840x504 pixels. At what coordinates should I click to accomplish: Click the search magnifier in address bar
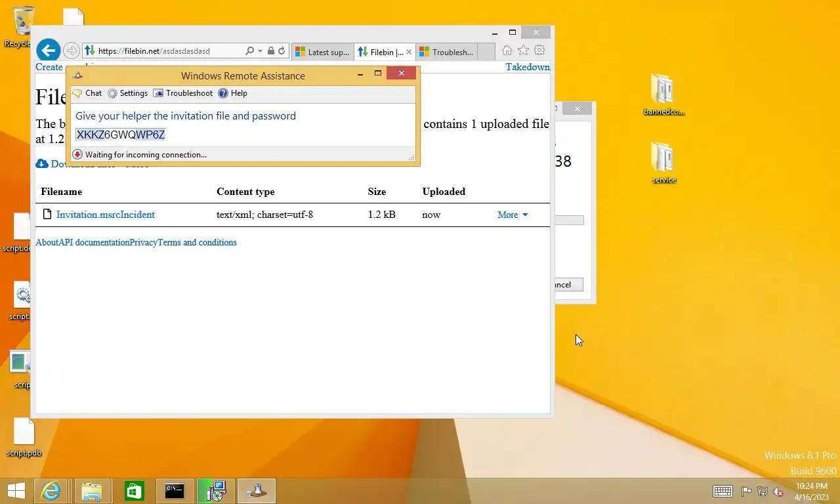coord(249,51)
